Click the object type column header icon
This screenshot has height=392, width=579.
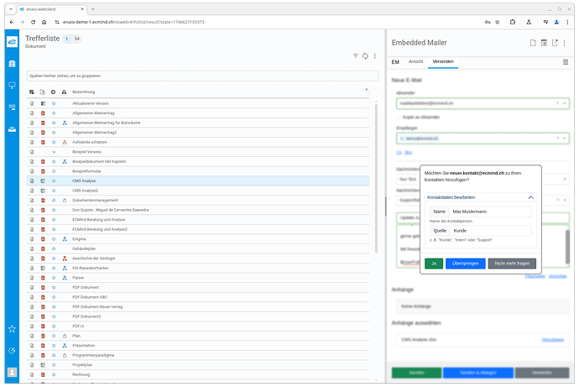pos(32,92)
